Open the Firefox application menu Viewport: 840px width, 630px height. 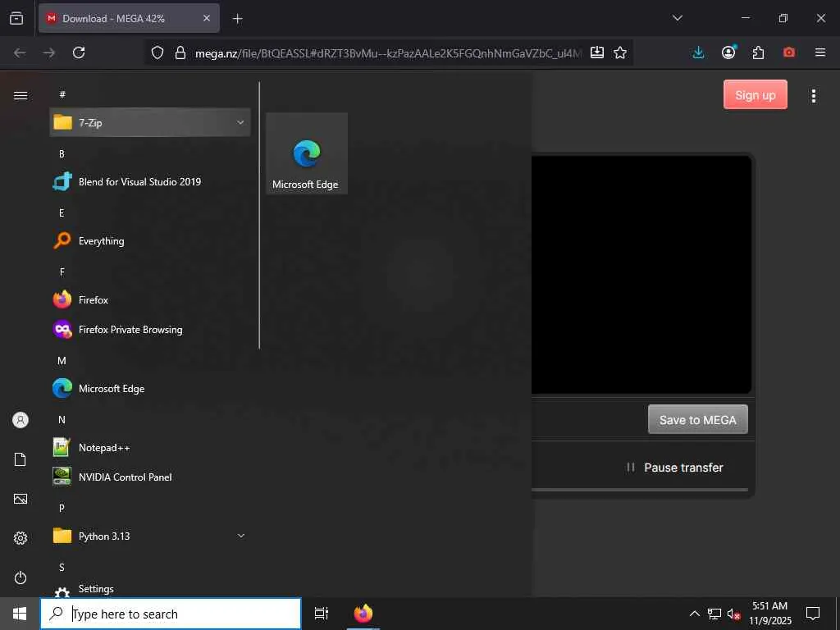click(819, 52)
